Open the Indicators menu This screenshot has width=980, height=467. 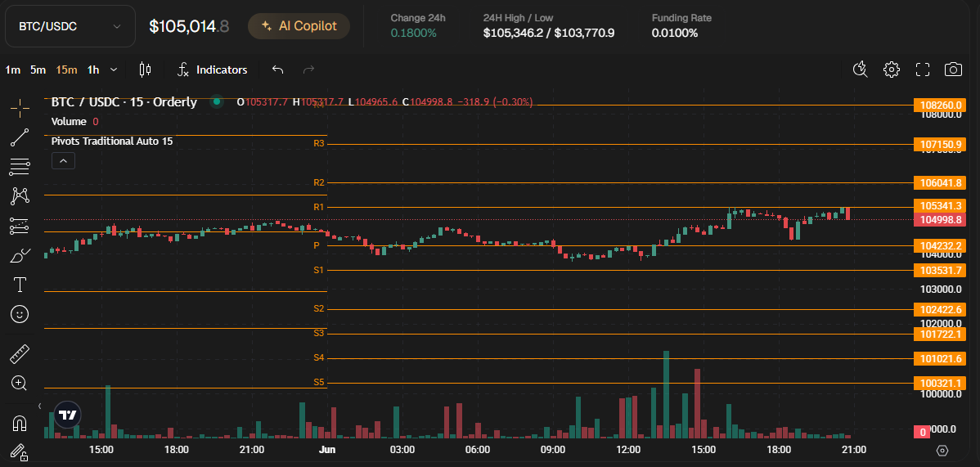tap(213, 70)
